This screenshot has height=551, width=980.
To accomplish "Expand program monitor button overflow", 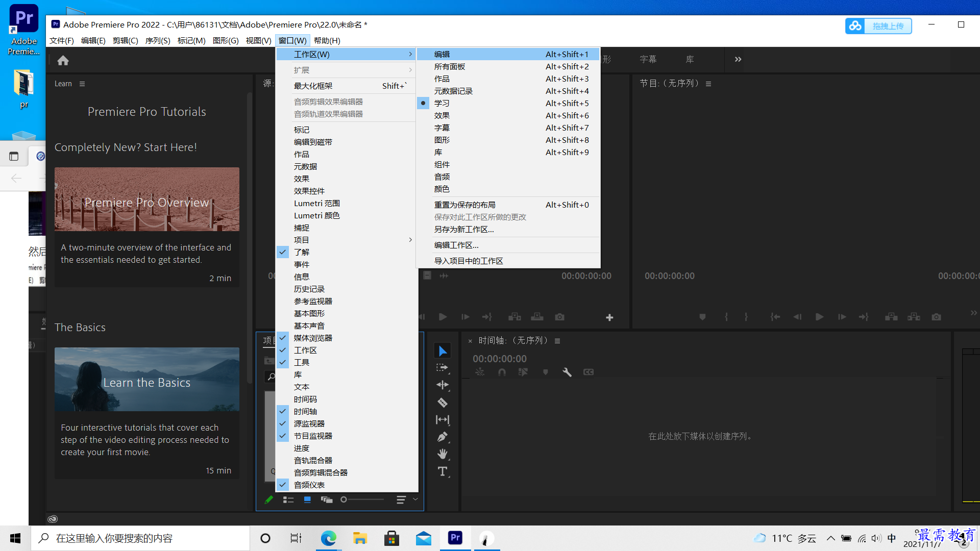I will [973, 313].
